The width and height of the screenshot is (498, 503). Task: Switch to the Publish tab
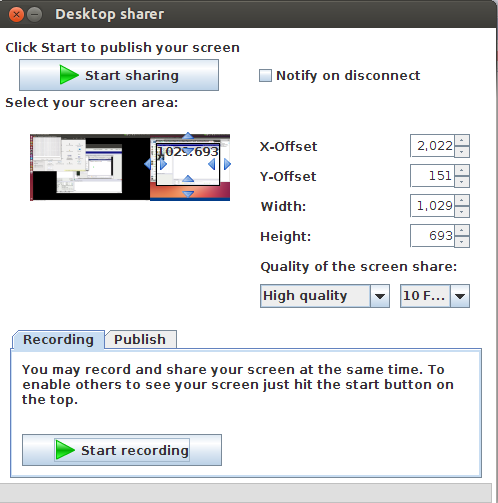point(140,339)
